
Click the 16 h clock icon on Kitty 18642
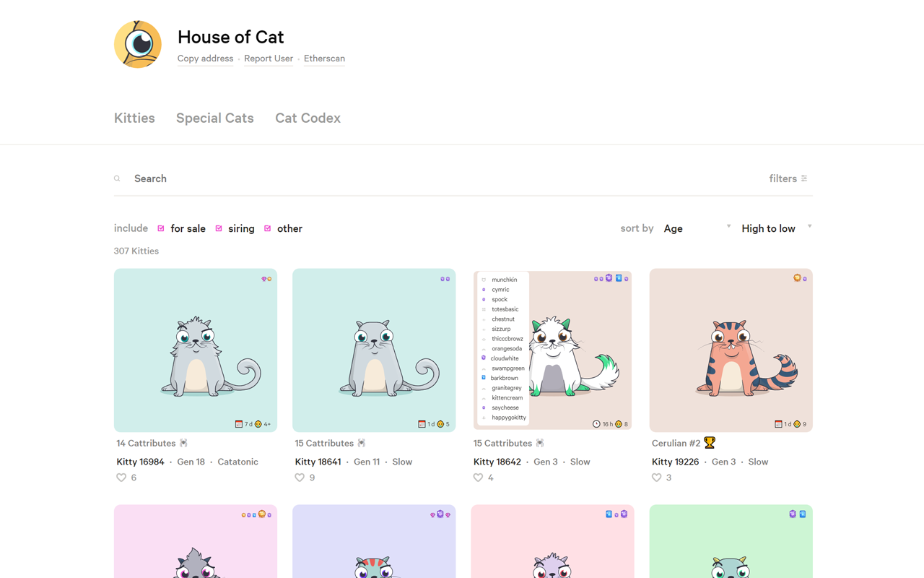[x=596, y=424]
